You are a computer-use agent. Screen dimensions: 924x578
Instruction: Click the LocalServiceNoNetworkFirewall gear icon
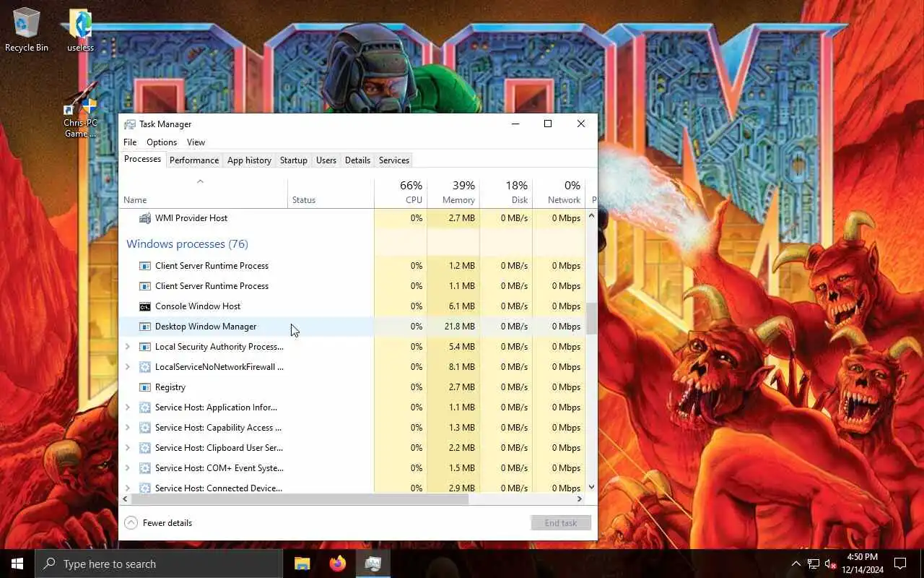pos(144,367)
